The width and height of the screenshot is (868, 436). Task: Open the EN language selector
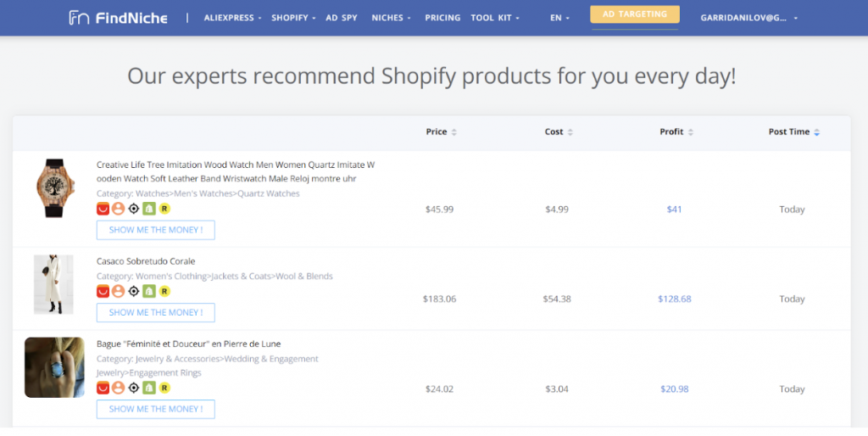click(559, 18)
